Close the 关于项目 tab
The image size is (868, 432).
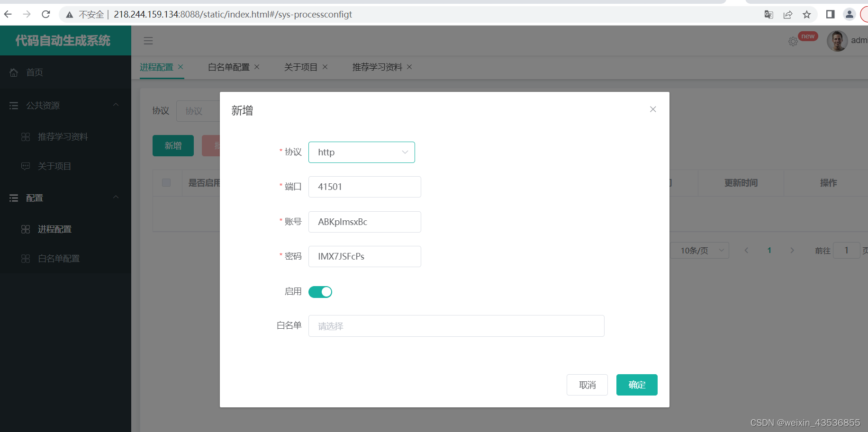point(325,67)
